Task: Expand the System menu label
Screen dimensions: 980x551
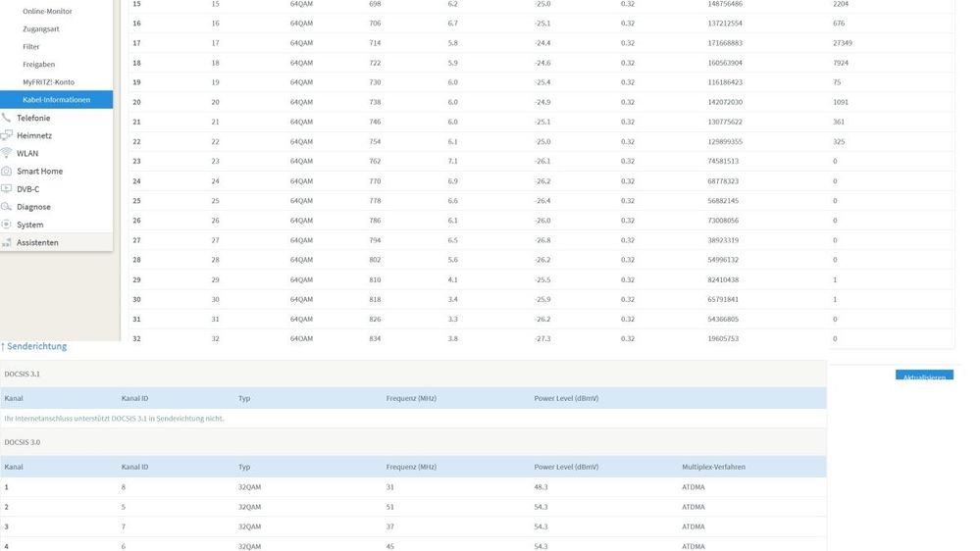Action: 30,225
